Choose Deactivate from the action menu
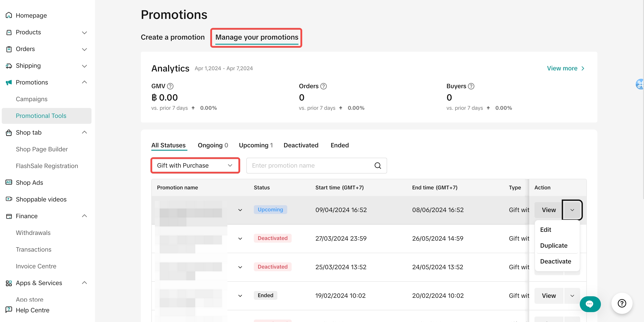 pyautogui.click(x=556, y=261)
